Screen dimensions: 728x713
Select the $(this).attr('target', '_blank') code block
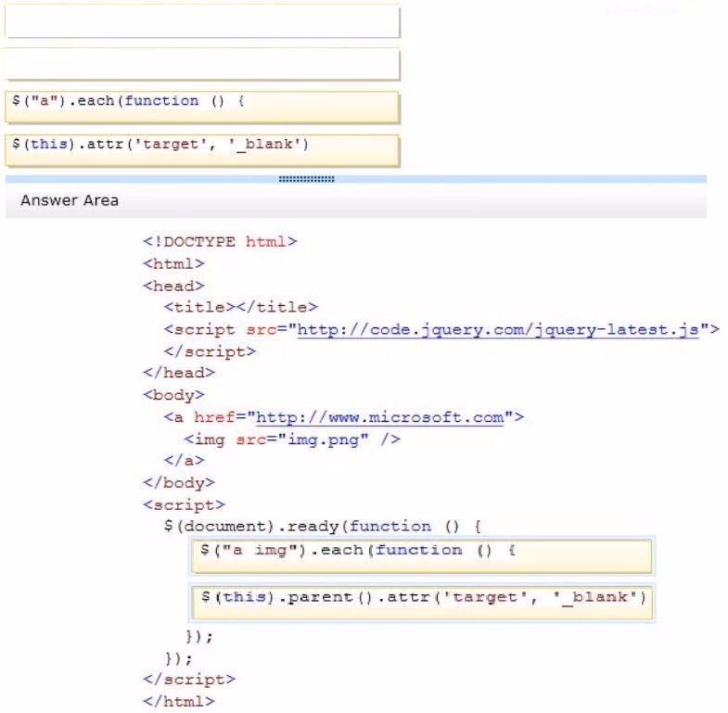202,150
